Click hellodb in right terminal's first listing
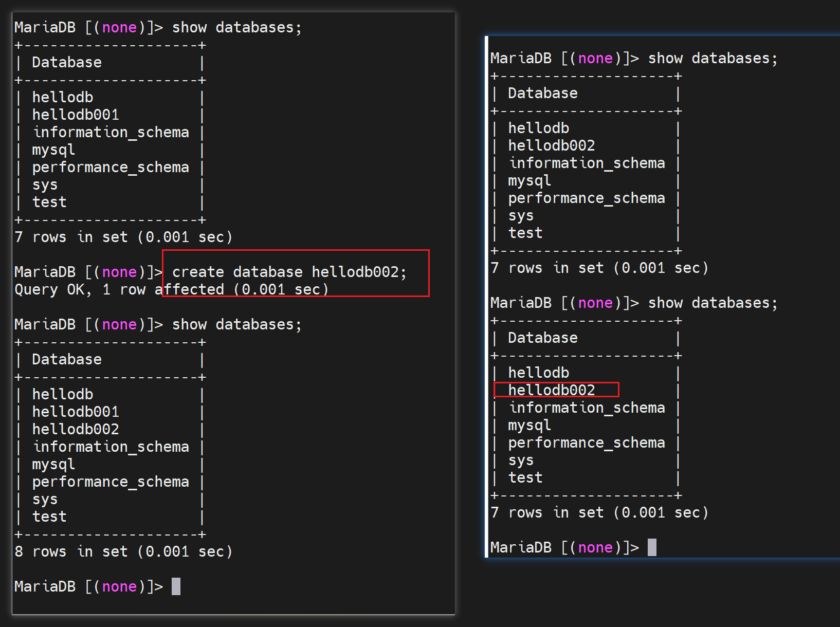This screenshot has height=627, width=840. [x=539, y=128]
